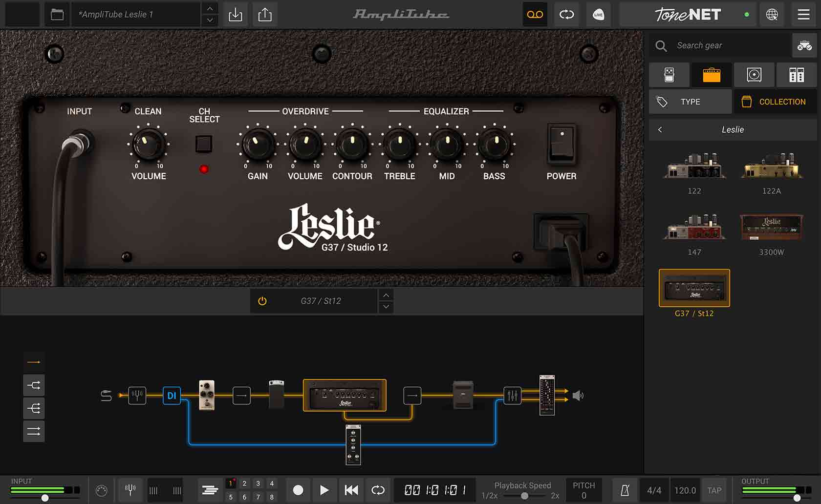Click the tuner block in signal chain
The image size is (821, 504).
tap(137, 395)
